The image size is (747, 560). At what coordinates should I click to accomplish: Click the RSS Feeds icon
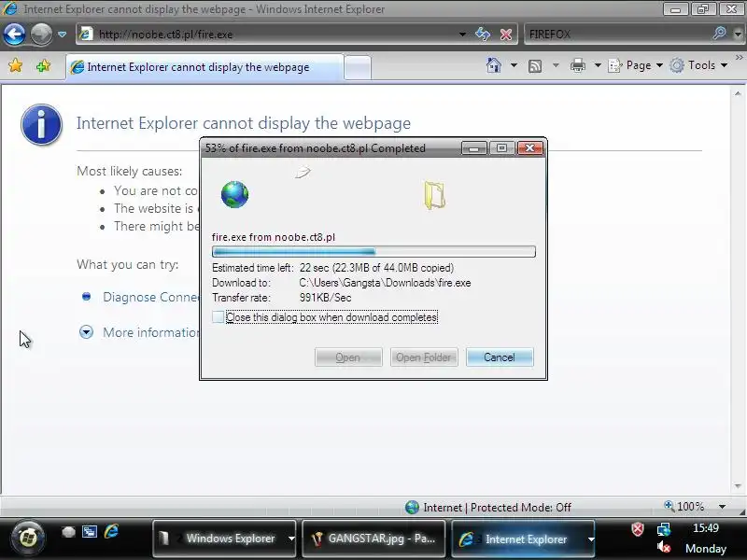pyautogui.click(x=535, y=65)
